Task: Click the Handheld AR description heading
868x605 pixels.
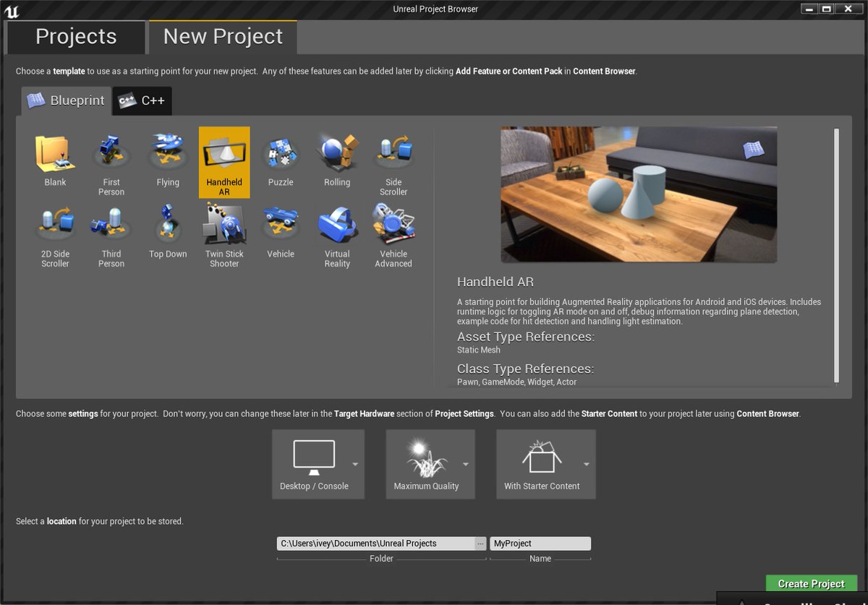Action: click(495, 282)
